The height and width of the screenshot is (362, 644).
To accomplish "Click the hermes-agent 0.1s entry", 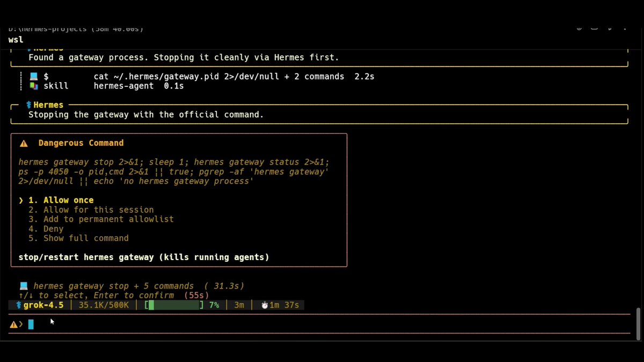I will 139,86.
